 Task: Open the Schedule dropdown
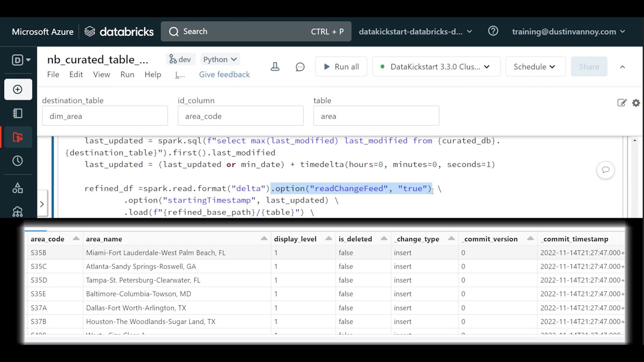click(x=534, y=66)
